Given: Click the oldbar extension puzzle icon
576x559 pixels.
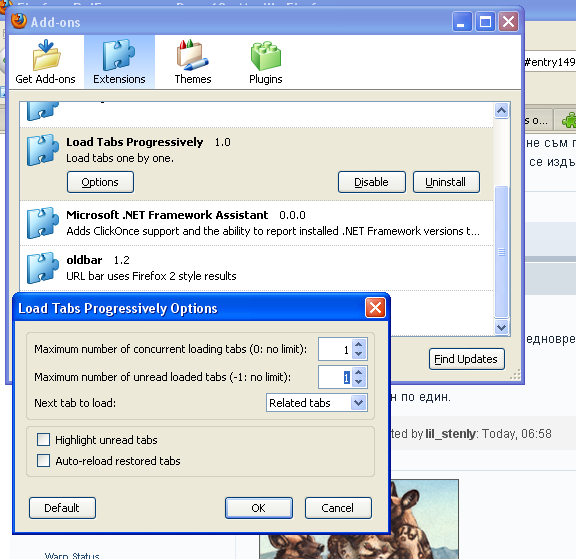Looking at the screenshot, I should (43, 268).
